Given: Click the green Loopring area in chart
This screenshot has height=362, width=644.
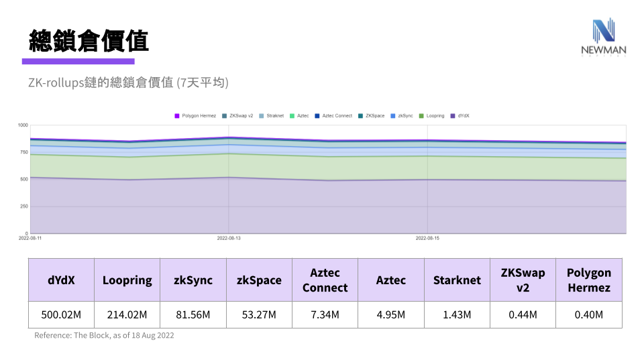Looking at the screenshot, I should (x=329, y=168).
